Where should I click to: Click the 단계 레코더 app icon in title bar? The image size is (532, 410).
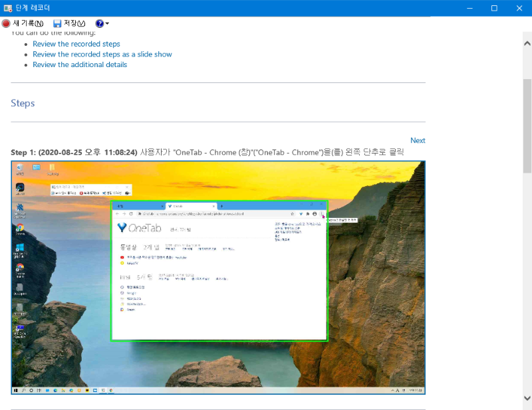pos(7,8)
